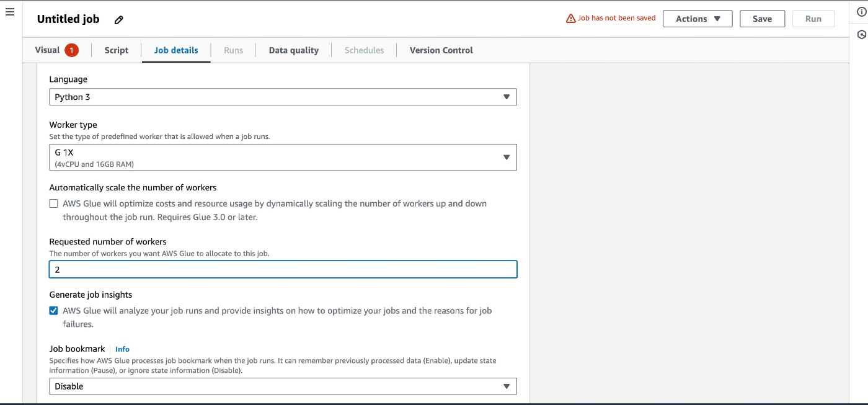The height and width of the screenshot is (405, 868).
Task: Open the hamburger navigation menu
Action: pos(9,12)
